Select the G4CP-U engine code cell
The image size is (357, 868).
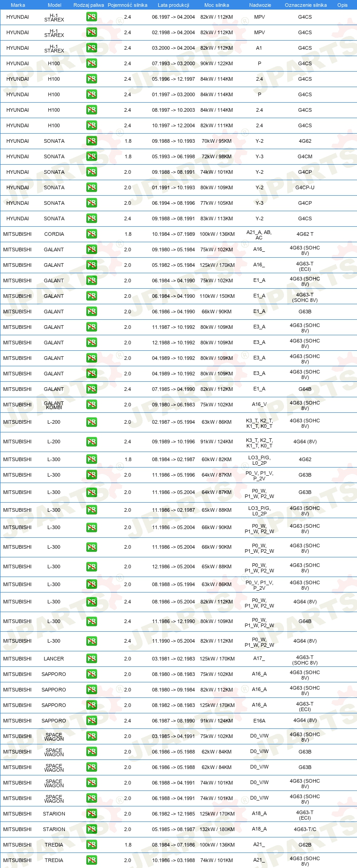point(305,187)
